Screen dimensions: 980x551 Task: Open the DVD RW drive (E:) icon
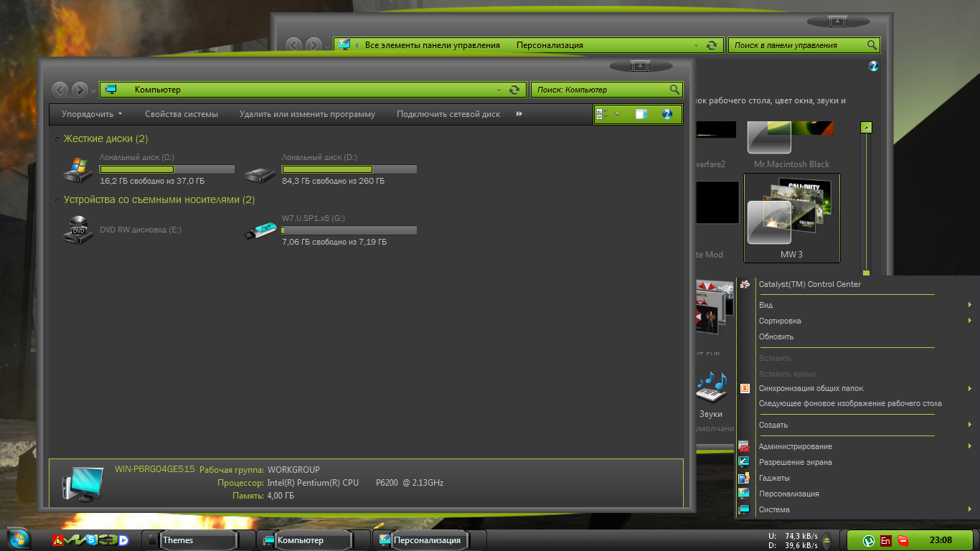click(77, 230)
